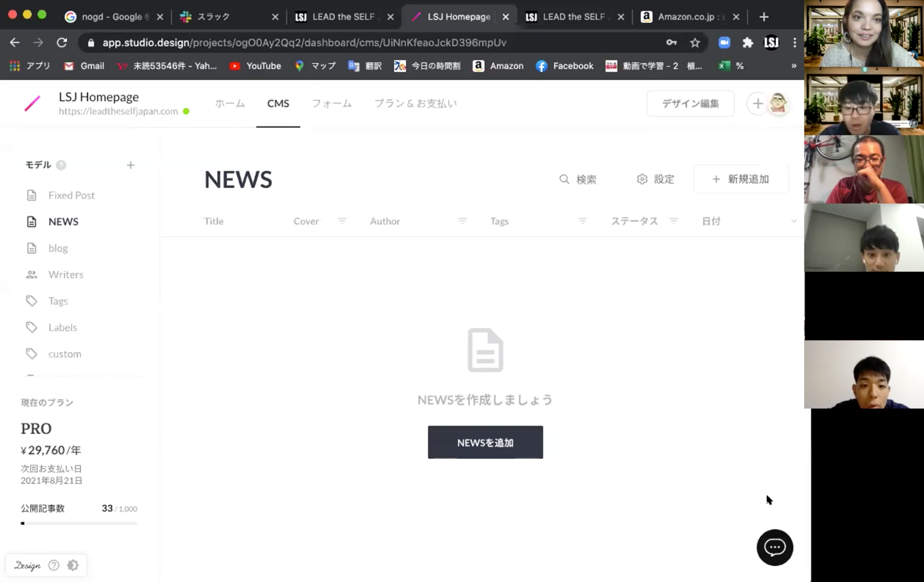Go back with the browser back arrow

coord(15,42)
